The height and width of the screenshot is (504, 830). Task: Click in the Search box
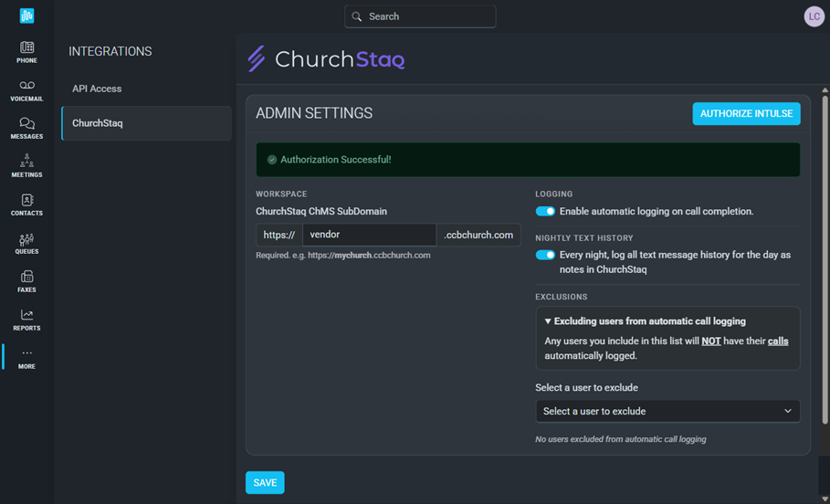(420, 16)
